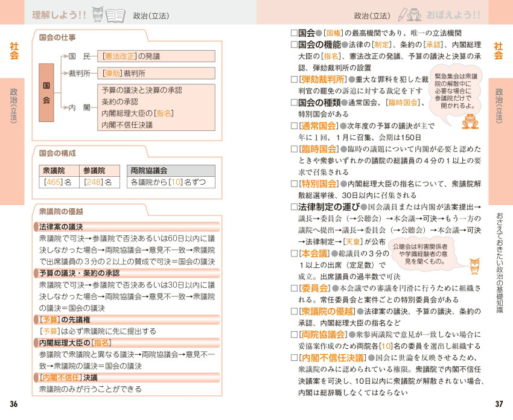Viewport: 513px width, 420px height.
Task: Click the page number 37
Action: pos(499,404)
